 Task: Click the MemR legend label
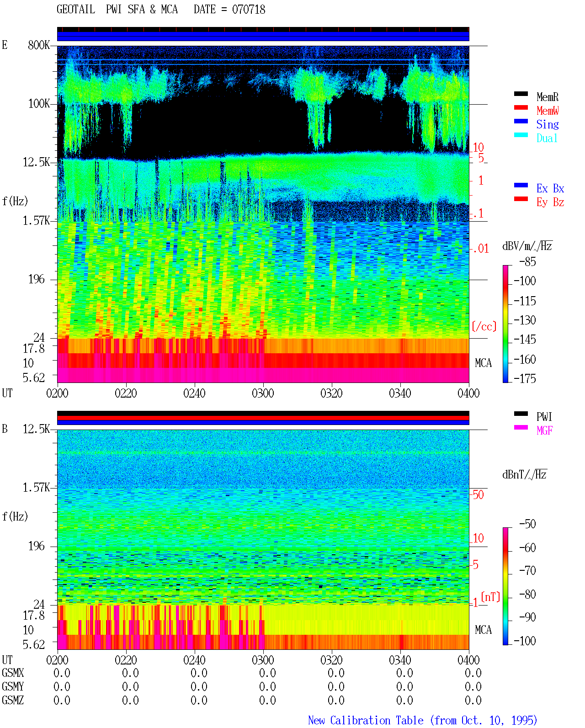[548, 97]
